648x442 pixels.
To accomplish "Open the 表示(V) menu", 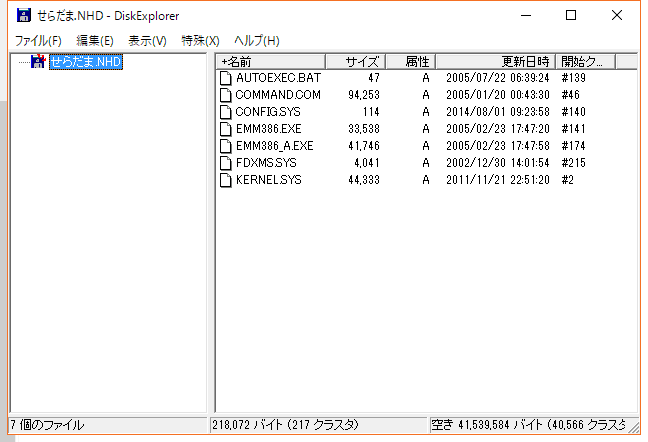I will click(147, 40).
